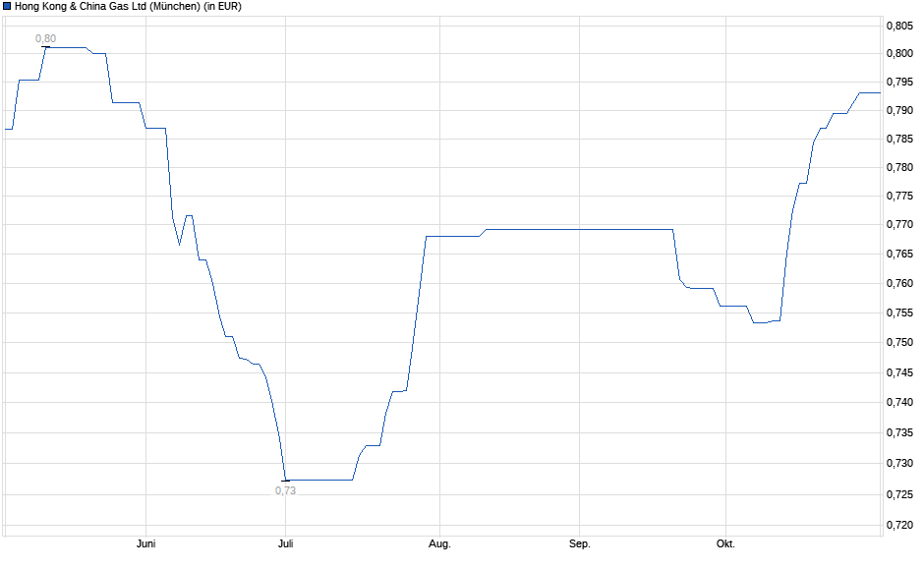Switch to the Sep. period label
Viewport: 924px width, 569px height.
click(580, 542)
